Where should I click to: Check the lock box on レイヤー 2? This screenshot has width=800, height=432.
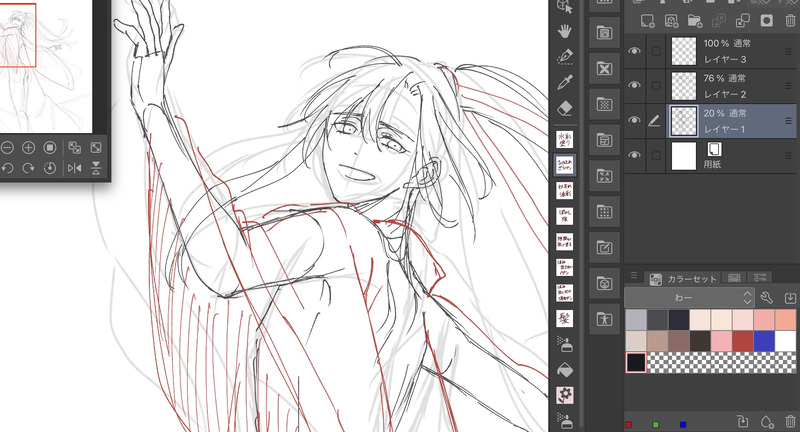[656, 86]
